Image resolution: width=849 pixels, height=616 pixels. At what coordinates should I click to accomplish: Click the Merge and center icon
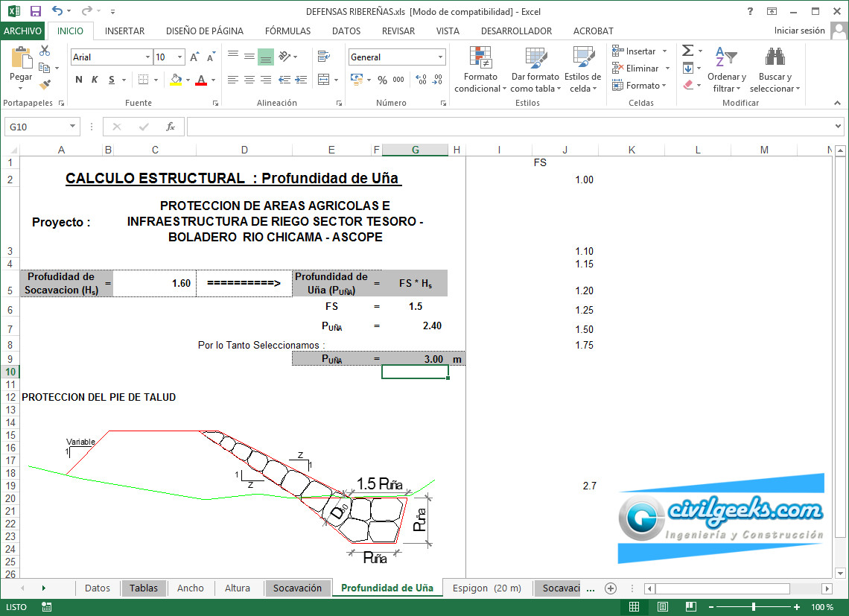click(x=323, y=80)
